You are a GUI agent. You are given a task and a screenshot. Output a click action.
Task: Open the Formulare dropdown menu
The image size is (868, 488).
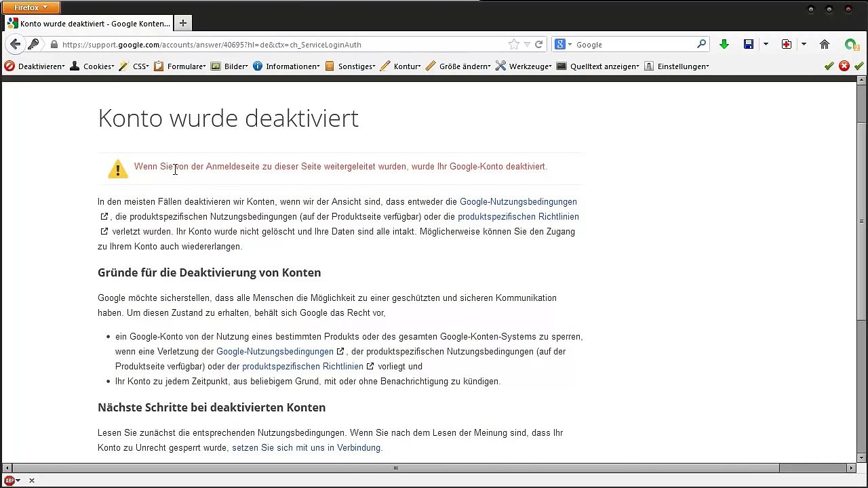pyautogui.click(x=180, y=66)
